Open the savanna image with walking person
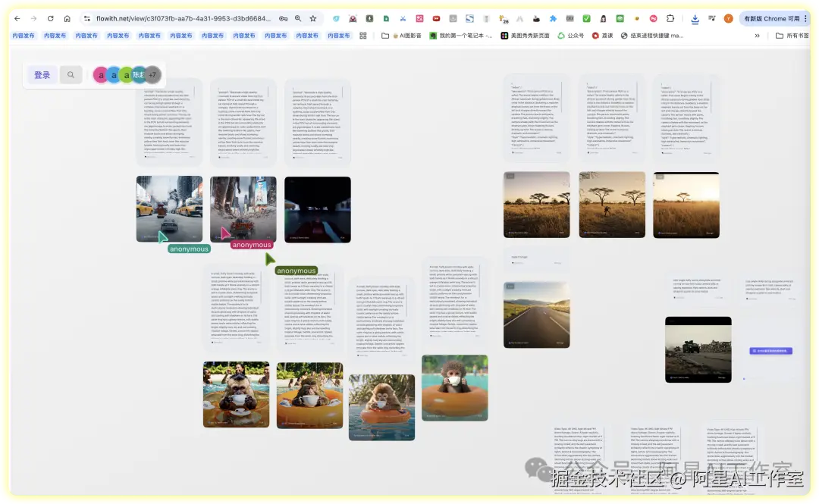 tap(612, 205)
